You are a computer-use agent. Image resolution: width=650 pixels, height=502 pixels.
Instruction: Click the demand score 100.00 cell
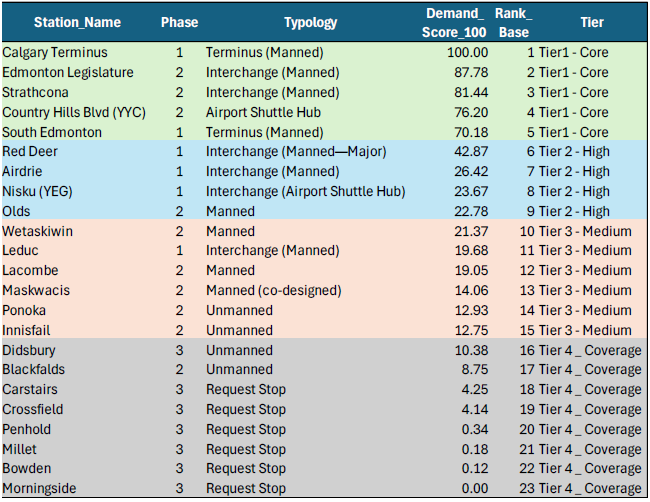click(x=466, y=52)
